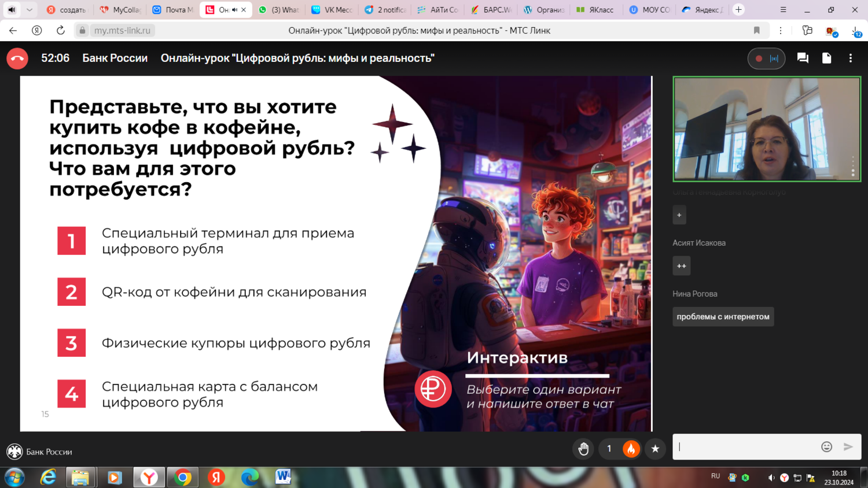Click chat author name Асият Исакова
Image resolution: width=868 pixels, height=488 pixels.
(698, 243)
